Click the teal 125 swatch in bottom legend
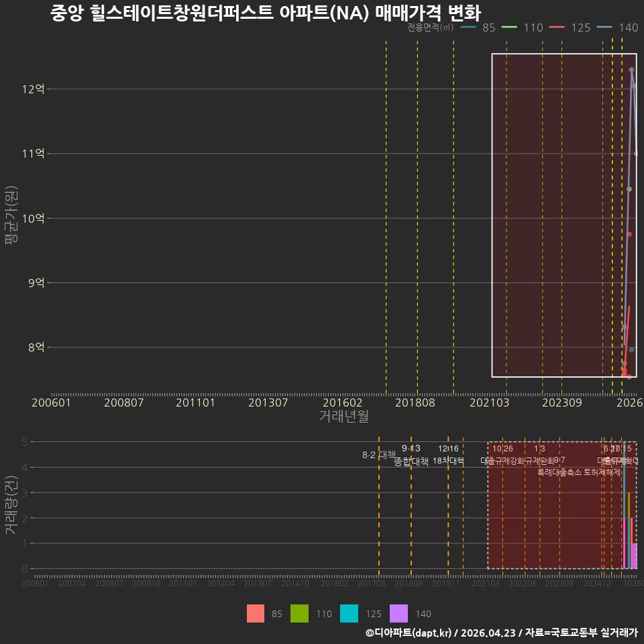 [349, 614]
